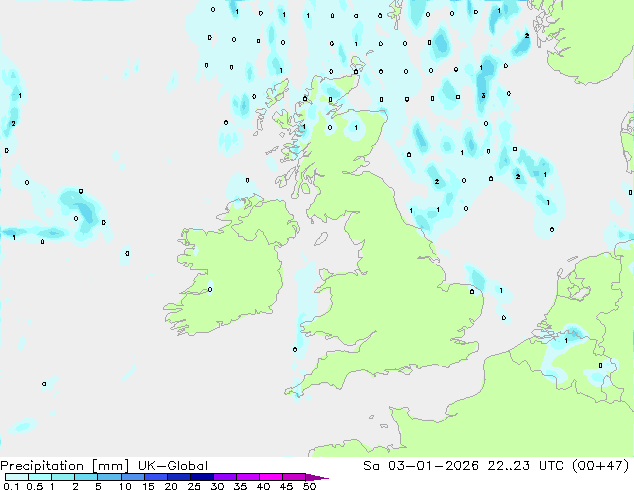Select the 30 mm purple legend swatch
This screenshot has width=634, height=490.
click(226, 478)
